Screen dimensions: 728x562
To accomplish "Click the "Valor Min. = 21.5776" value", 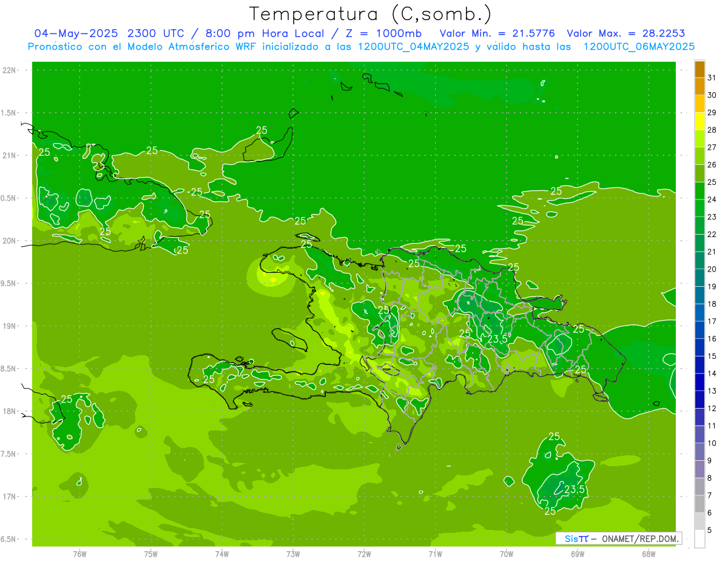I will (497, 33).
